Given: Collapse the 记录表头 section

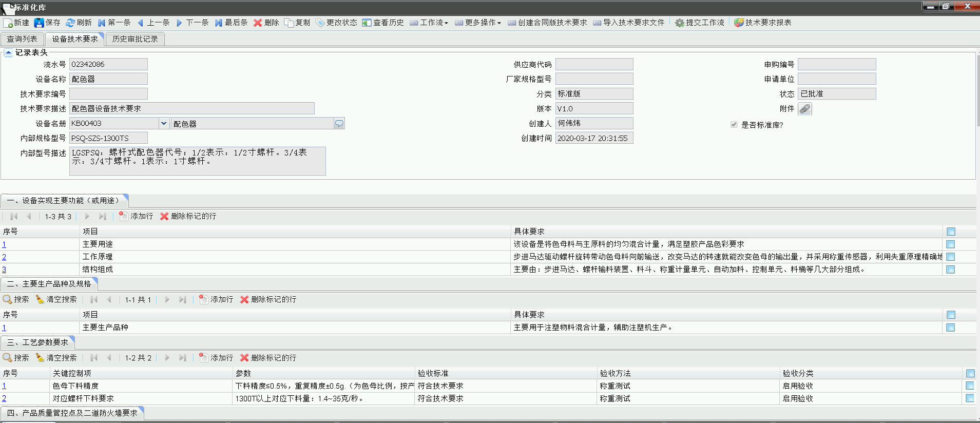Looking at the screenshot, I should click(x=8, y=52).
